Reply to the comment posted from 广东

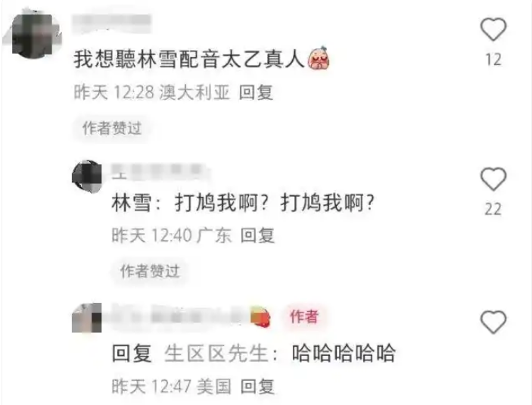click(257, 235)
